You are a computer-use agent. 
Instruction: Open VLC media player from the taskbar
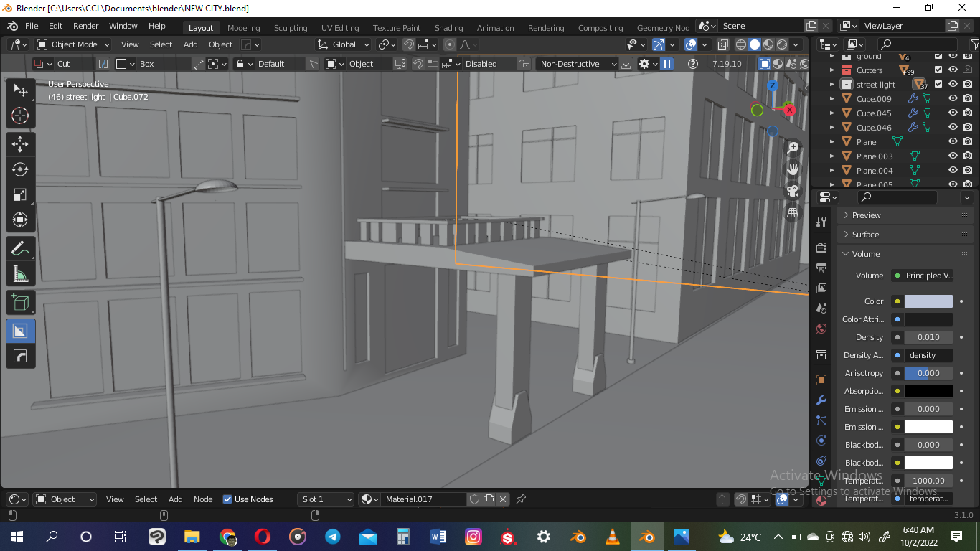coord(613,537)
